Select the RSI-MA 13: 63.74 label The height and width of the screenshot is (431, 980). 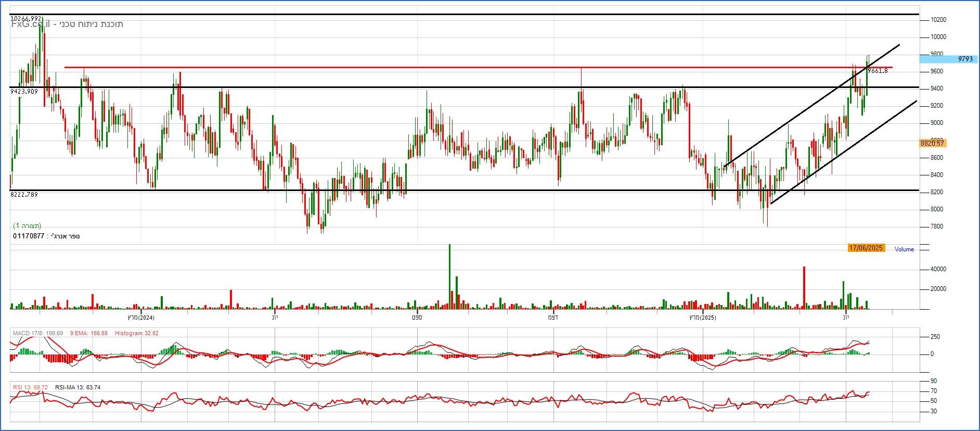pyautogui.click(x=78, y=387)
